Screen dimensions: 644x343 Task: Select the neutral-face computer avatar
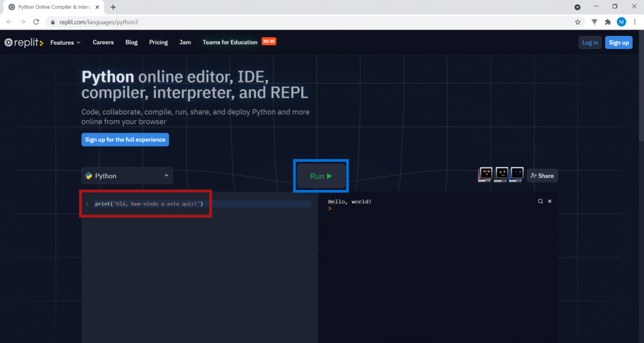501,174
